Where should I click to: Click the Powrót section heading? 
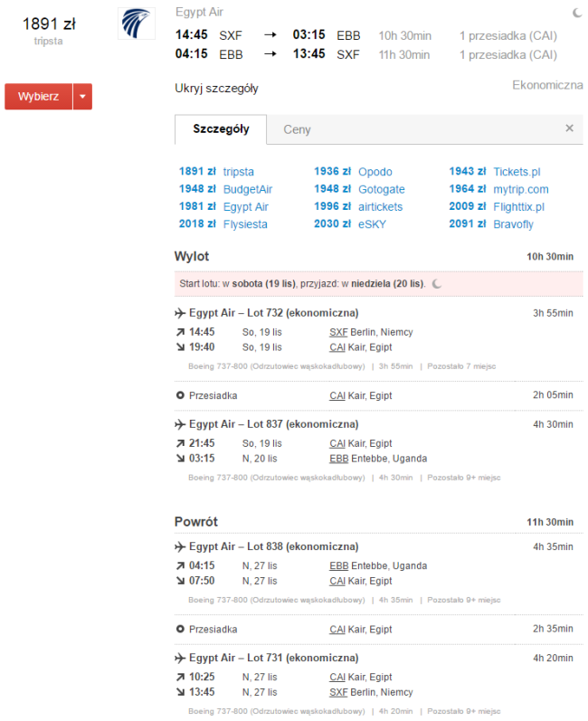click(196, 522)
